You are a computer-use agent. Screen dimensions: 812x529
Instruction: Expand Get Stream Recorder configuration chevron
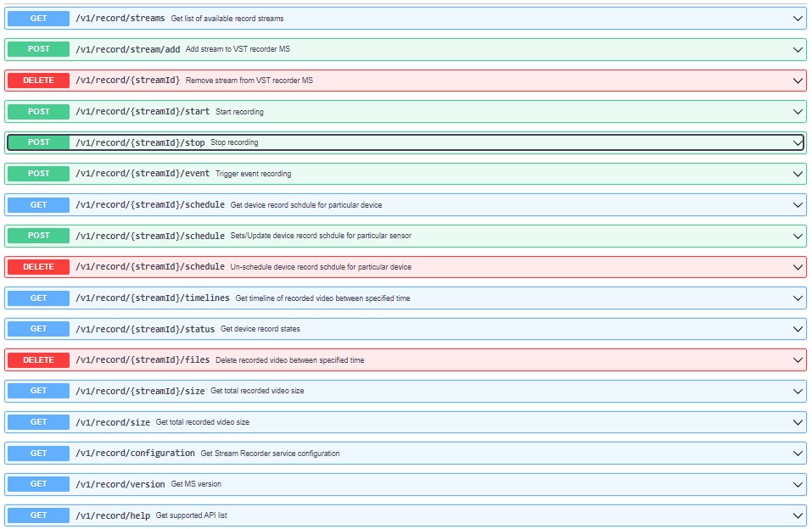pos(798,454)
